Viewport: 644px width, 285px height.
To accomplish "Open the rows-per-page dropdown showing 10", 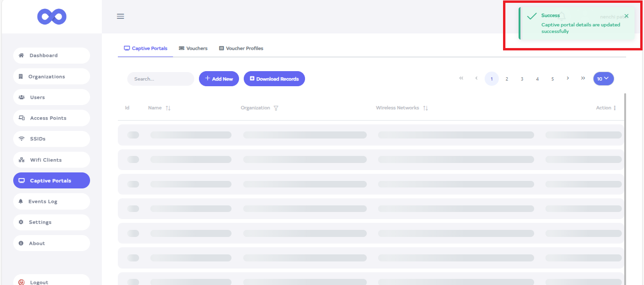I will tap(603, 79).
